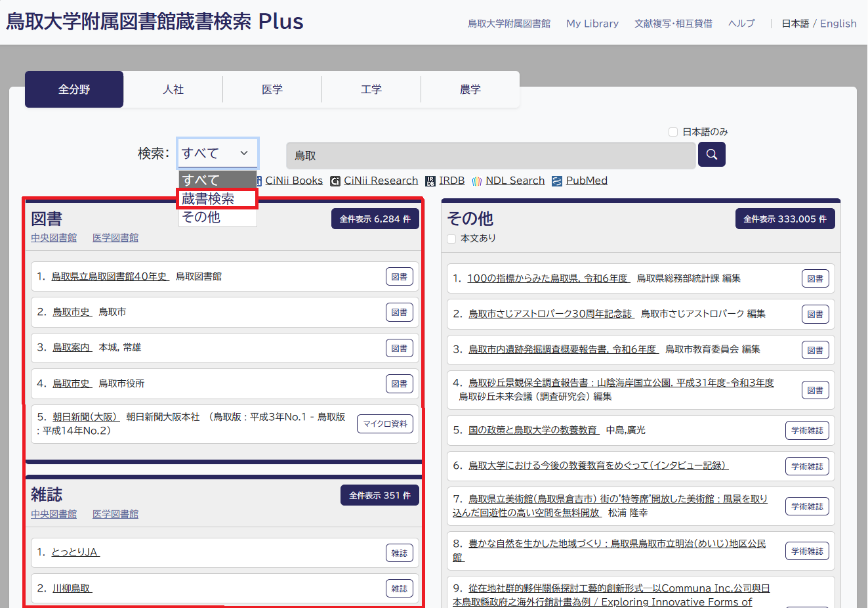
Task: Collapse the すべて dropdown via its chevron
Action: click(243, 152)
